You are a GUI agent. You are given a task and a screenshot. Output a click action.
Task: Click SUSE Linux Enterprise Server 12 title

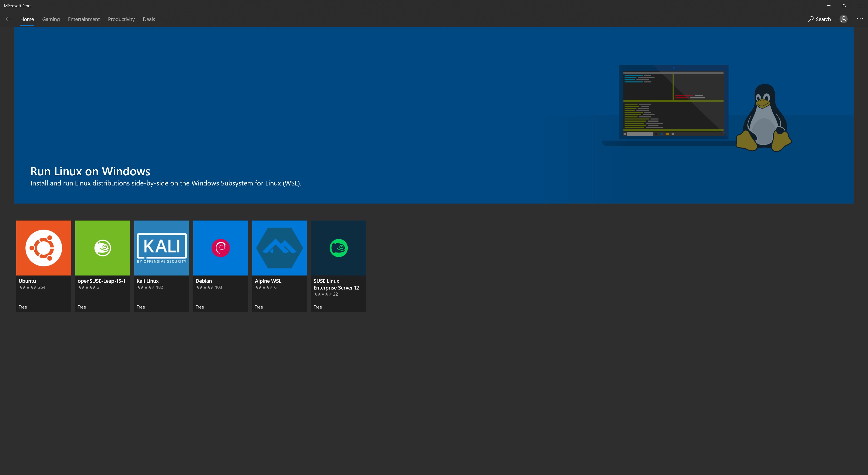[336, 284]
